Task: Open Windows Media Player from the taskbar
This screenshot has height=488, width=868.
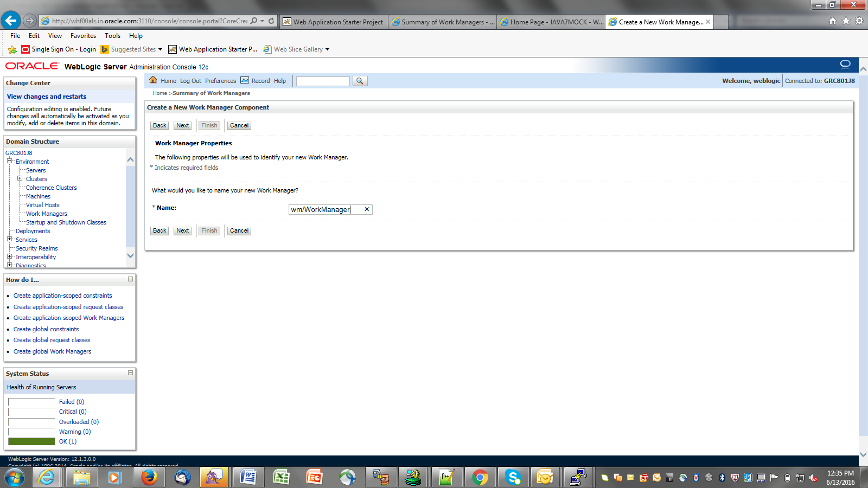Action: coord(114,477)
